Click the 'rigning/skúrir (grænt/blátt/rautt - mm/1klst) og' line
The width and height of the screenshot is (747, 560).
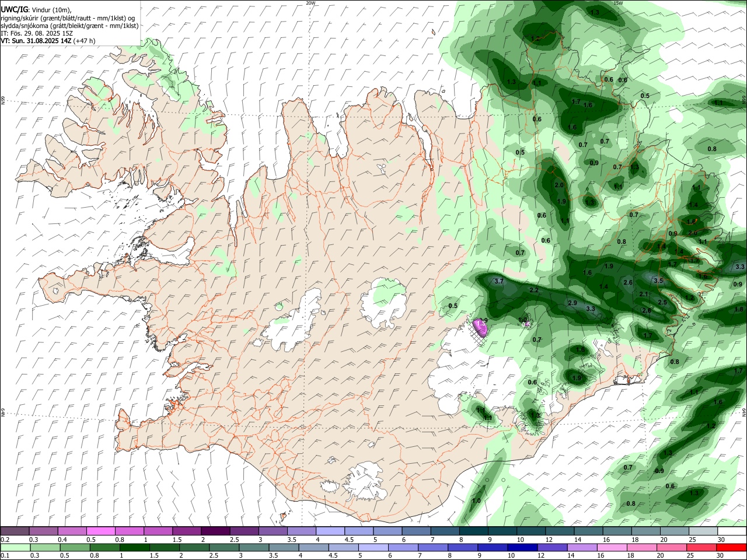coord(68,18)
